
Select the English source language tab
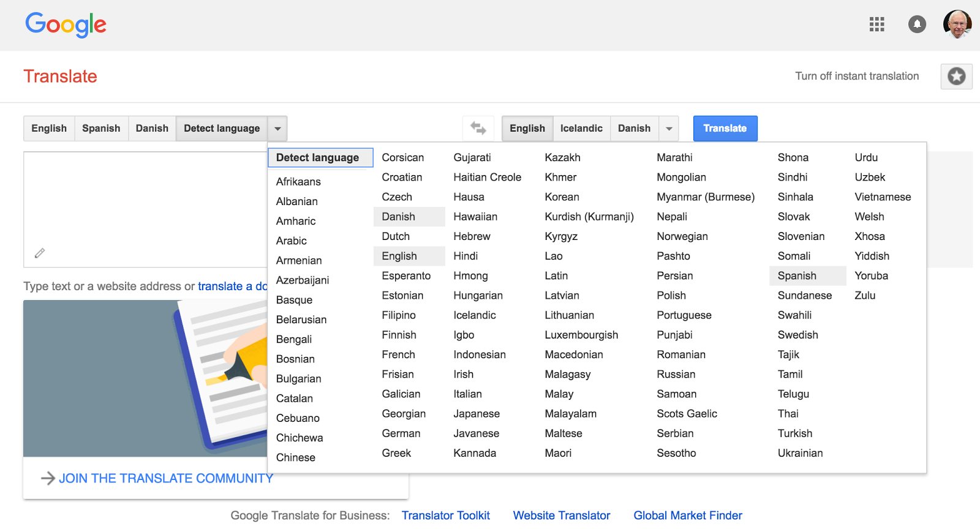click(x=49, y=129)
